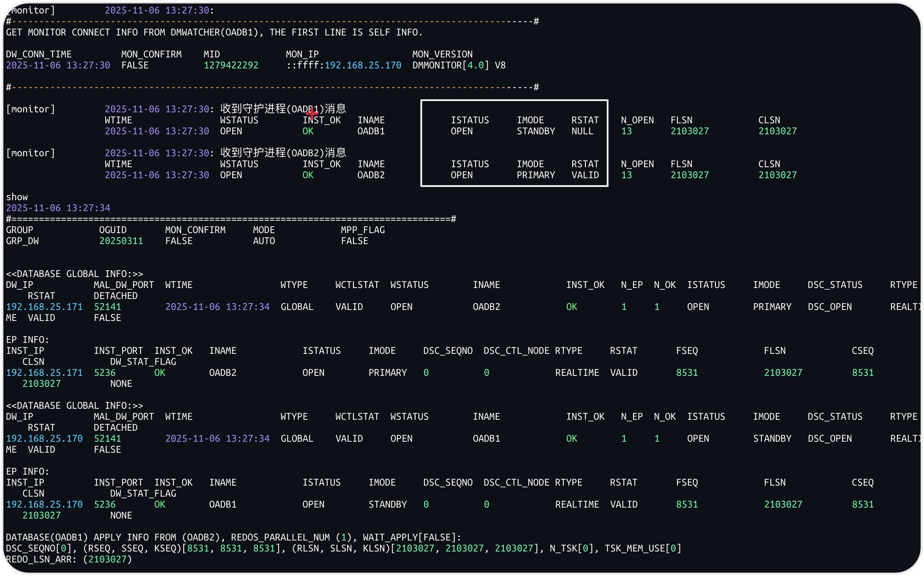
Task: Click the MON_IP address 192.168.25.170
Action: point(363,65)
